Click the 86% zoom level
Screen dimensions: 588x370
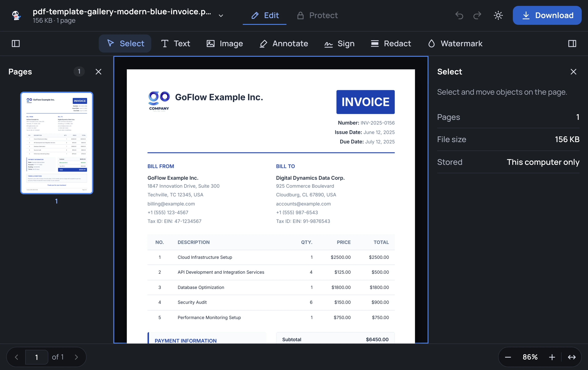click(530, 357)
